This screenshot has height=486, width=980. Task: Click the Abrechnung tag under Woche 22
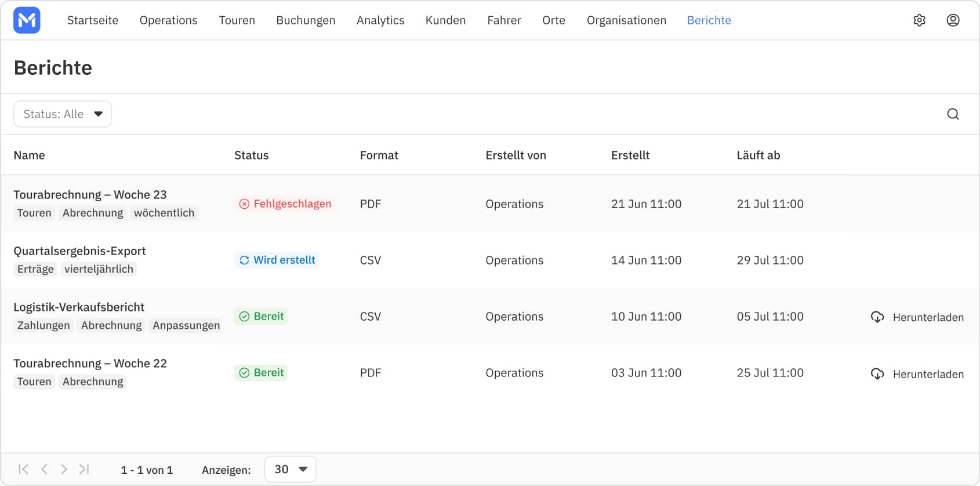point(93,382)
